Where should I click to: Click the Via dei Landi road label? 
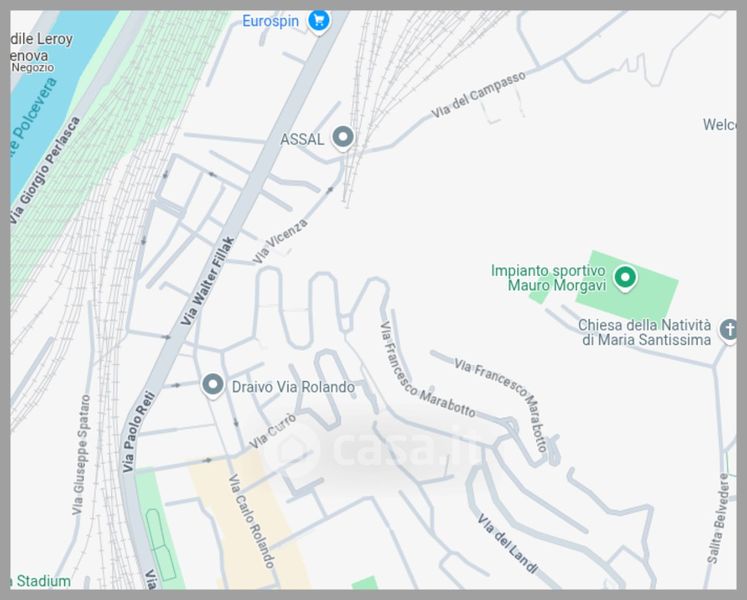click(x=507, y=544)
